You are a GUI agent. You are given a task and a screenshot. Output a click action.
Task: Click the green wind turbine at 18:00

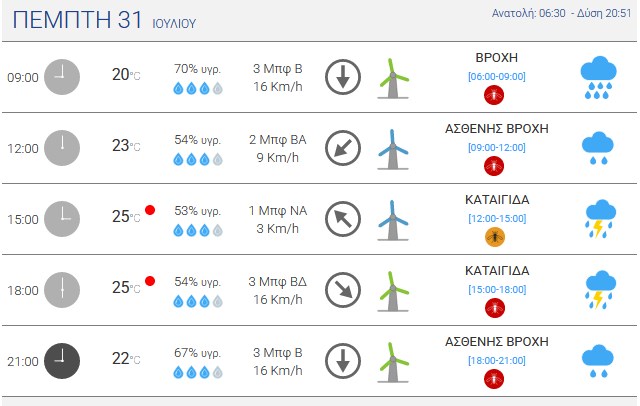(x=393, y=291)
